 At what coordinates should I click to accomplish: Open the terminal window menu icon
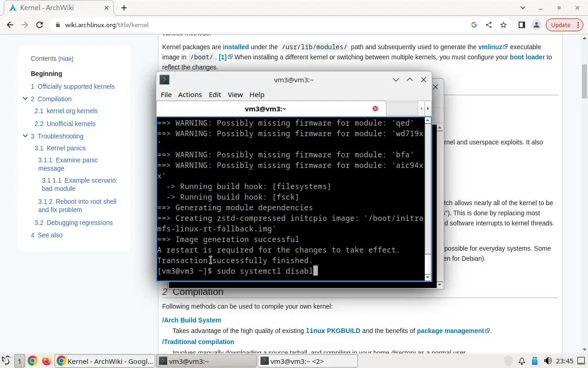[164, 80]
